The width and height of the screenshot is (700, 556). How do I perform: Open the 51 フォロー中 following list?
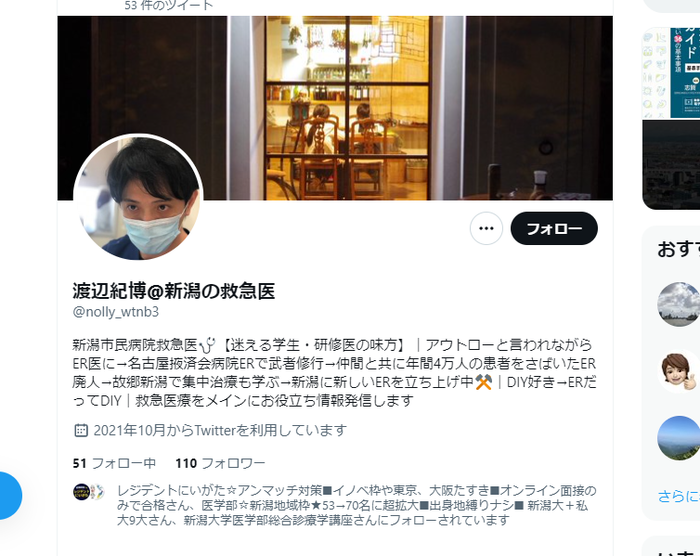(114, 463)
